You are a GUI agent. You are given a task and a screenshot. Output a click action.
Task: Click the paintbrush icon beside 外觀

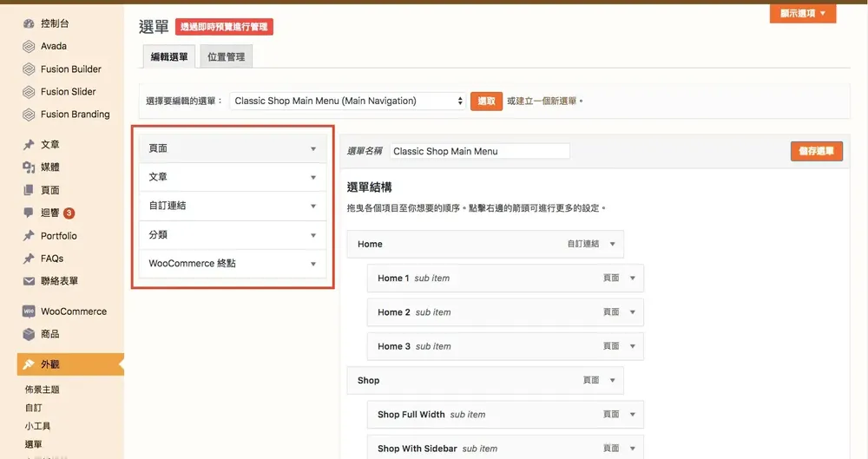pos(29,364)
